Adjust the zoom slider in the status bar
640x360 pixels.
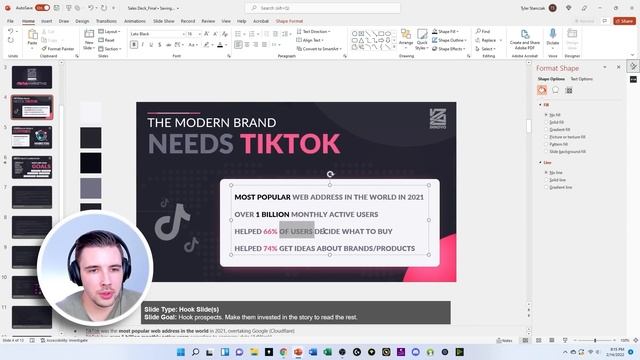(x=595, y=340)
